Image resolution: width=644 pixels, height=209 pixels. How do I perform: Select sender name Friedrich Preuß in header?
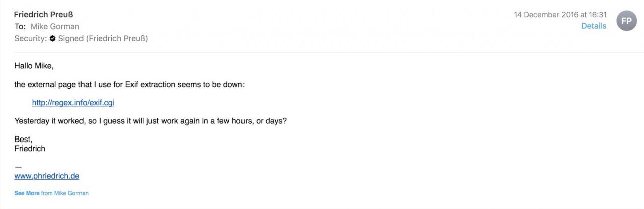point(43,14)
